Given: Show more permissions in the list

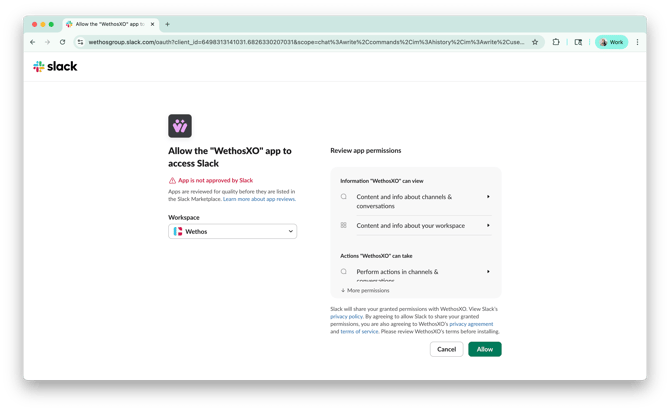Looking at the screenshot, I should pos(366,290).
